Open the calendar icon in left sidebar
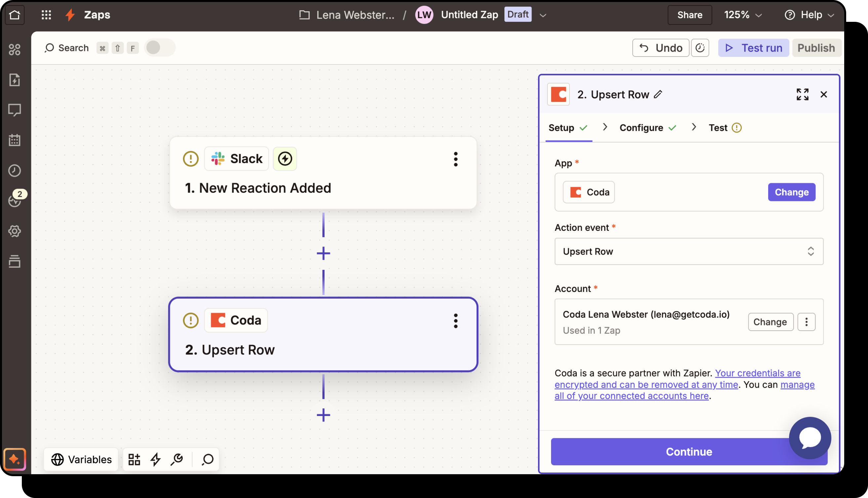The width and height of the screenshot is (868, 498). coord(14,140)
